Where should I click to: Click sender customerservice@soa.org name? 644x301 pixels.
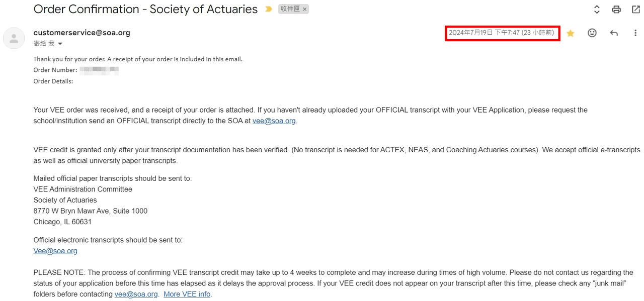[x=82, y=33]
